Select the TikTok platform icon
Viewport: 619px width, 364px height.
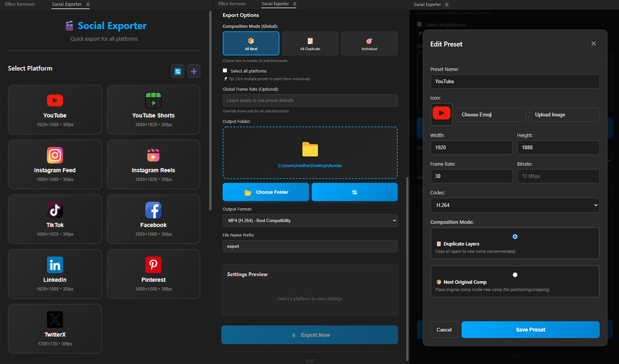point(55,210)
